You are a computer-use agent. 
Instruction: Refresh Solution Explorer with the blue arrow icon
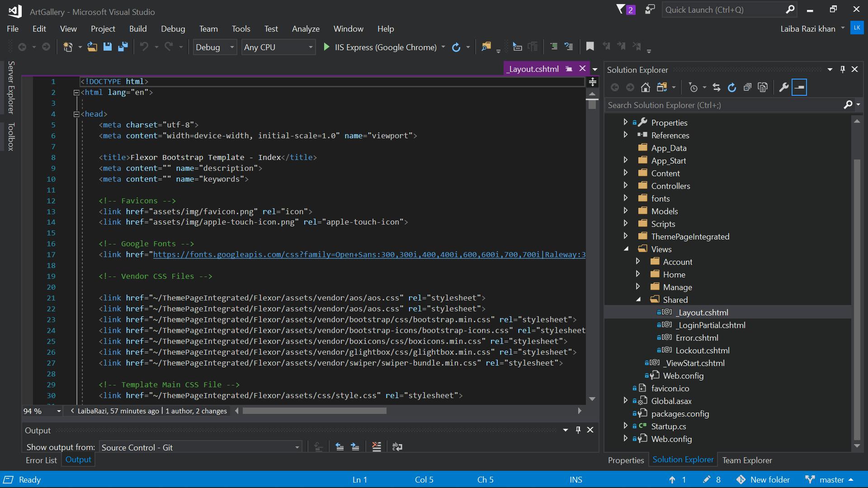732,87
